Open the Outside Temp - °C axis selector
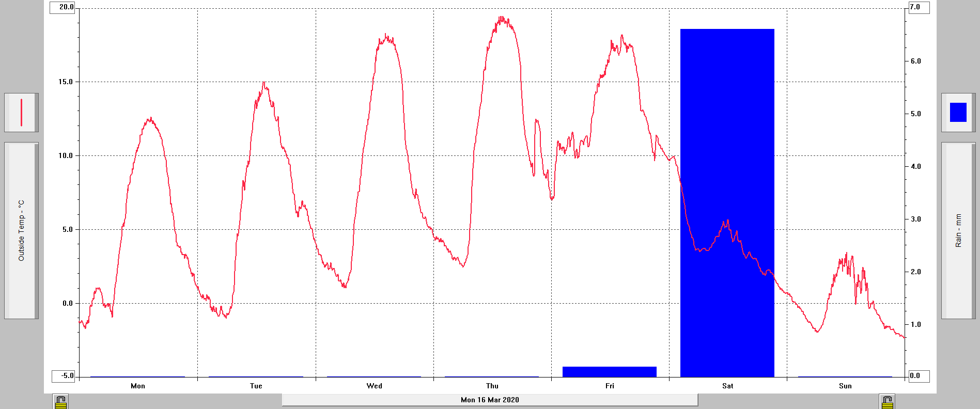The image size is (980, 409). [21, 230]
